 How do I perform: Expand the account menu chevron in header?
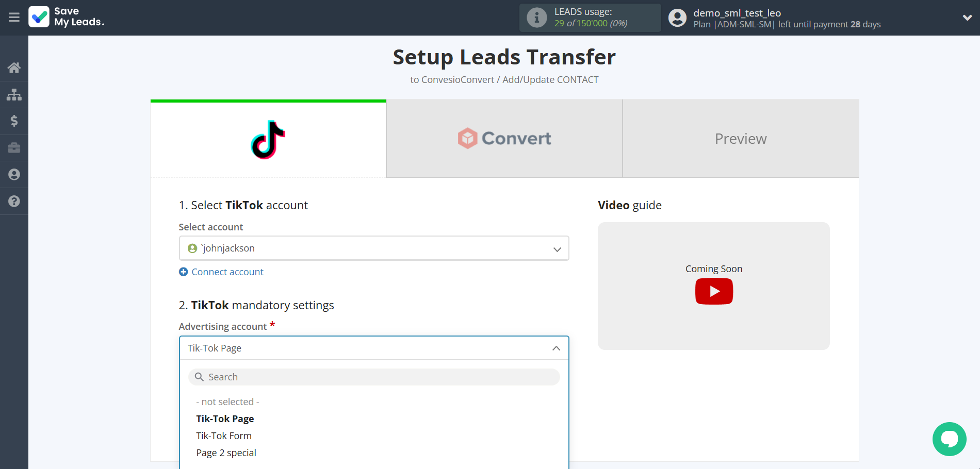point(967,18)
